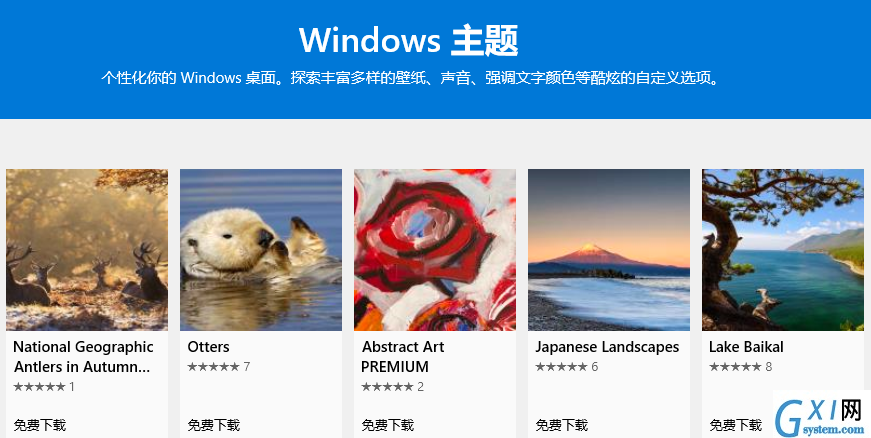This screenshot has width=871, height=438.
Task: Click 免费下载 under Otters
Action: 213,425
